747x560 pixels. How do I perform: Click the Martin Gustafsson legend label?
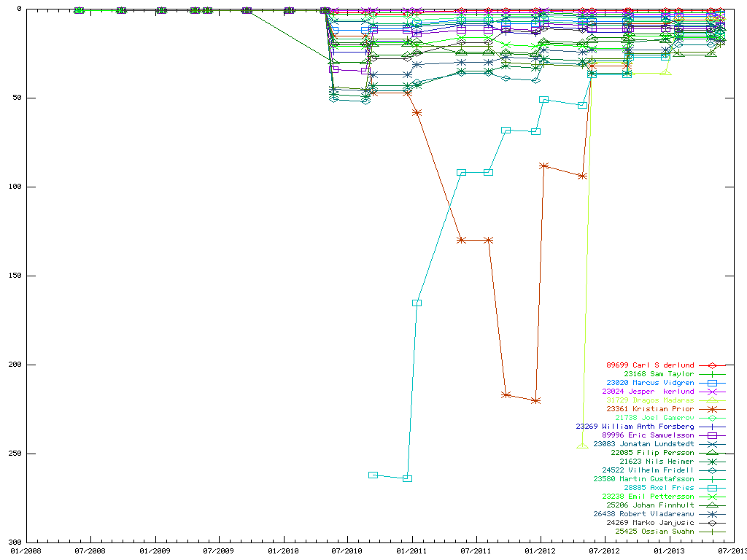643,479
